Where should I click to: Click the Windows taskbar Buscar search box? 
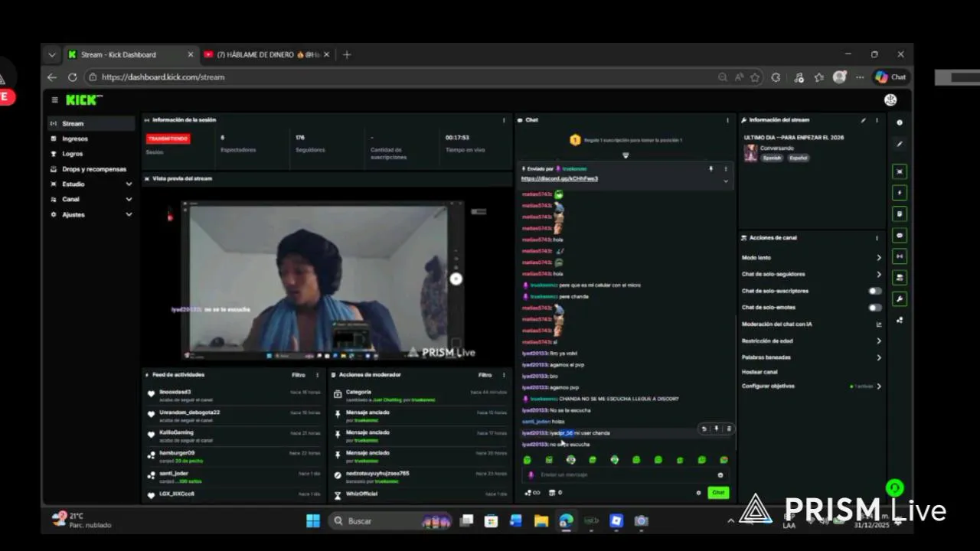click(x=391, y=521)
